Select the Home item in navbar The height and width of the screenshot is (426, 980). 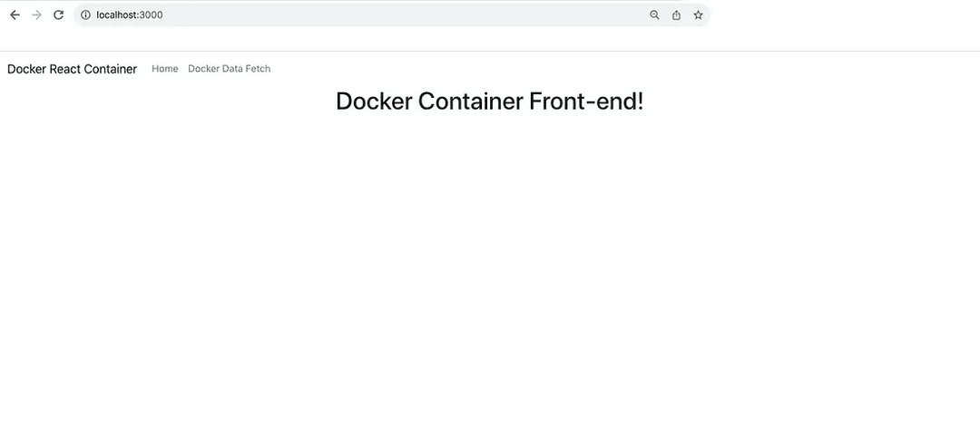click(x=165, y=69)
